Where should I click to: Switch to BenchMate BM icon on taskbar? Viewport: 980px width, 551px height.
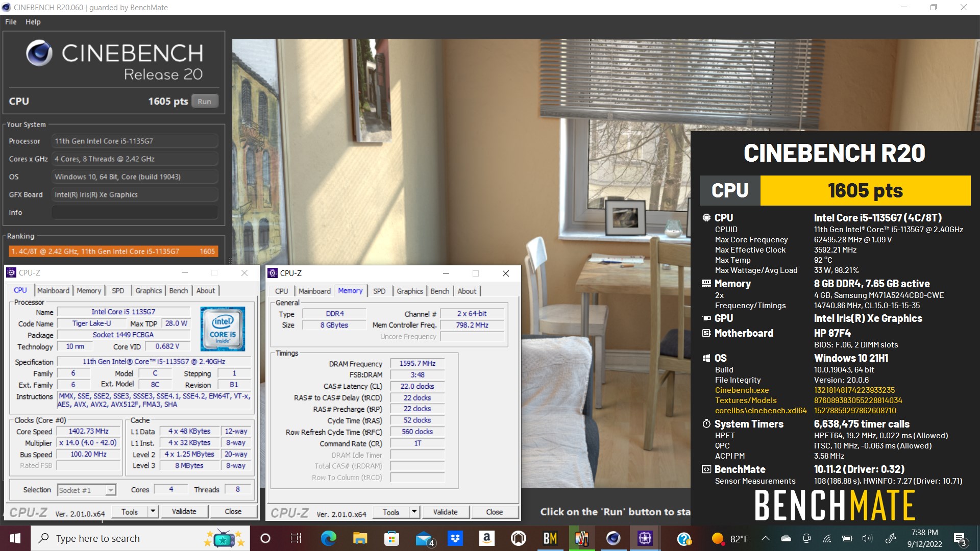[550, 538]
